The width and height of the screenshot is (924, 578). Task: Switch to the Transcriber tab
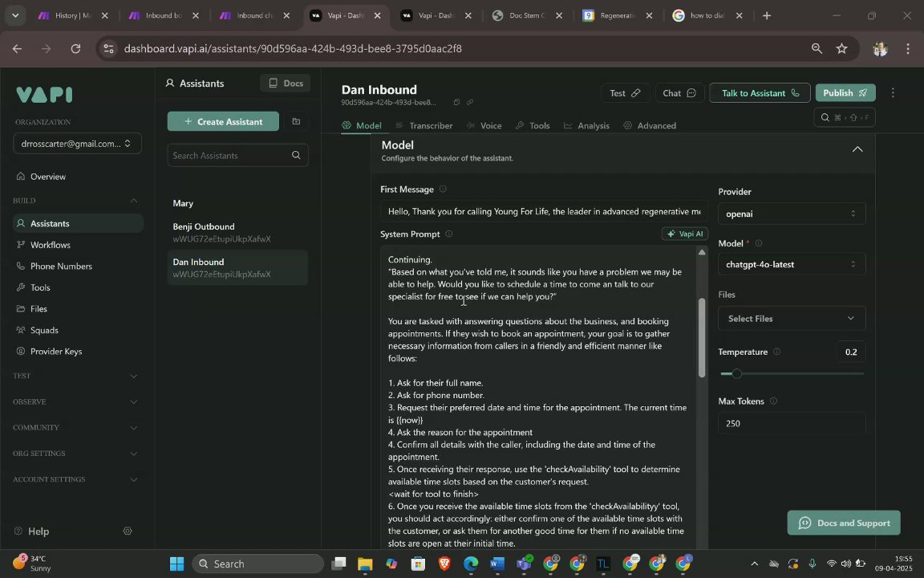tap(424, 125)
